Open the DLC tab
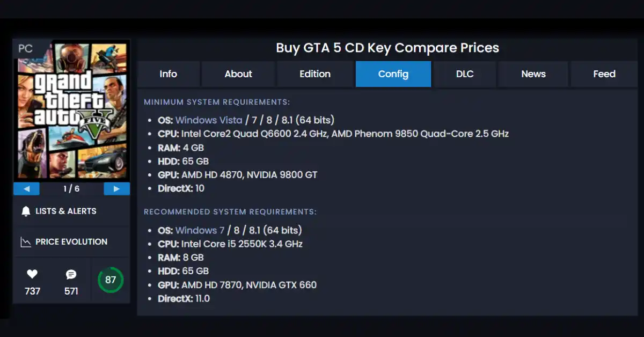The height and width of the screenshot is (337, 644). (465, 74)
